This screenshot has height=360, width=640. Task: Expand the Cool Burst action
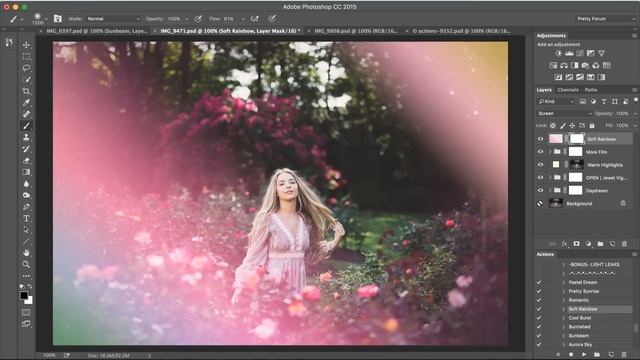(564, 318)
